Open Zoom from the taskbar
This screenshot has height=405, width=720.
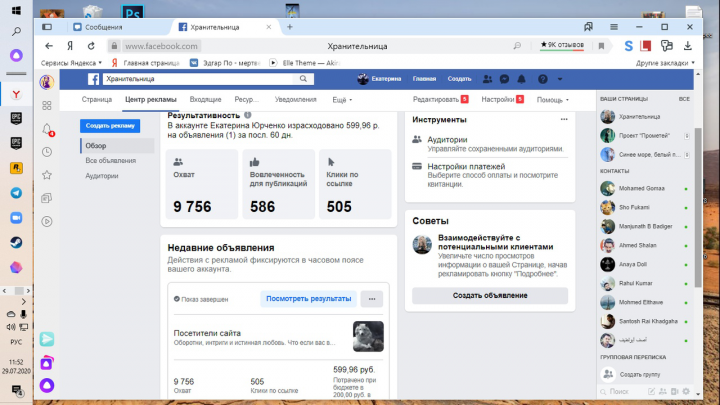pyautogui.click(x=16, y=218)
